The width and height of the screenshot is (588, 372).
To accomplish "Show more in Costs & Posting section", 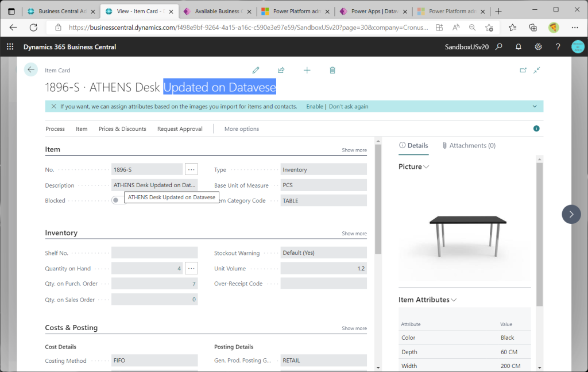I will pyautogui.click(x=354, y=328).
